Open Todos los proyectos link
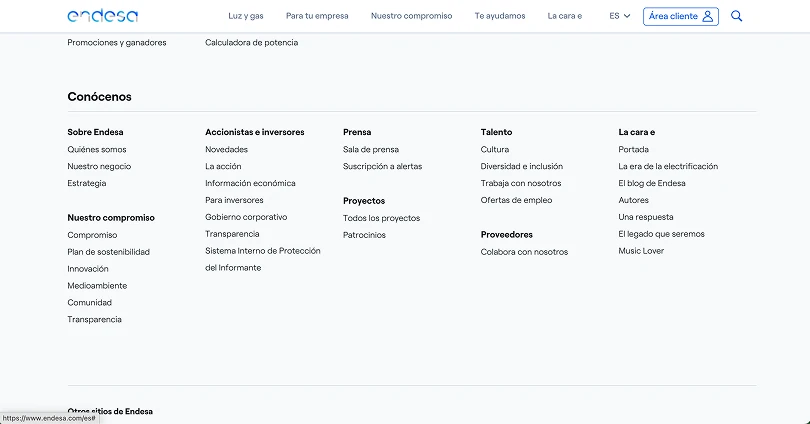Image resolution: width=810 pixels, height=424 pixels. click(381, 218)
